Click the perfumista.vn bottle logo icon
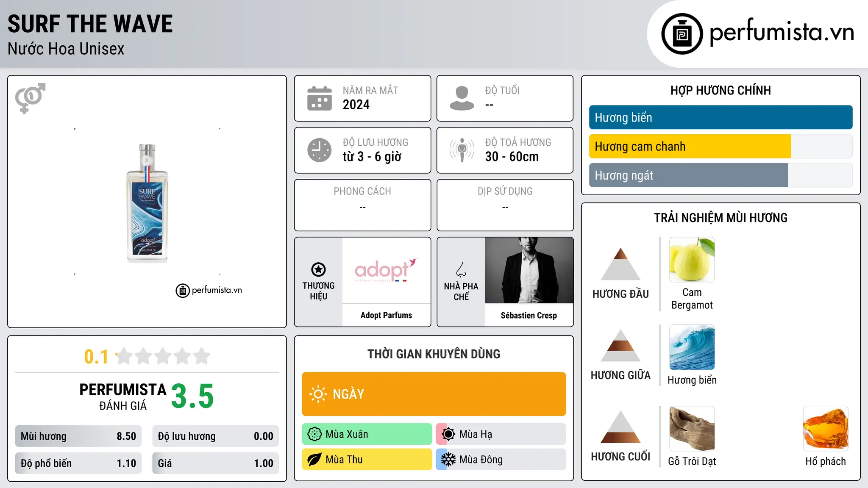Screen dimensions: 868x488 pos(682,34)
